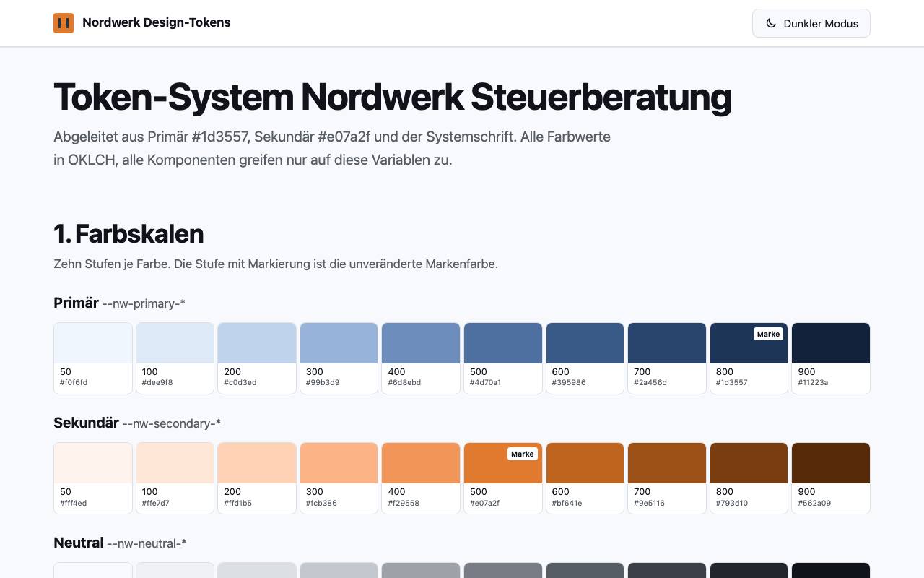Select the Sekundär 900 swatch #562a09
924x578 pixels.
coord(831,478)
